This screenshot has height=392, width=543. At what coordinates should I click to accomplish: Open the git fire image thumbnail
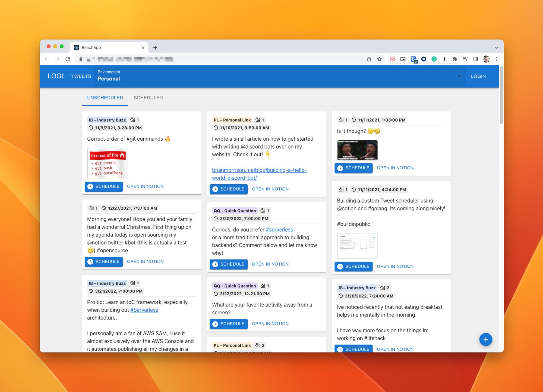point(108,163)
